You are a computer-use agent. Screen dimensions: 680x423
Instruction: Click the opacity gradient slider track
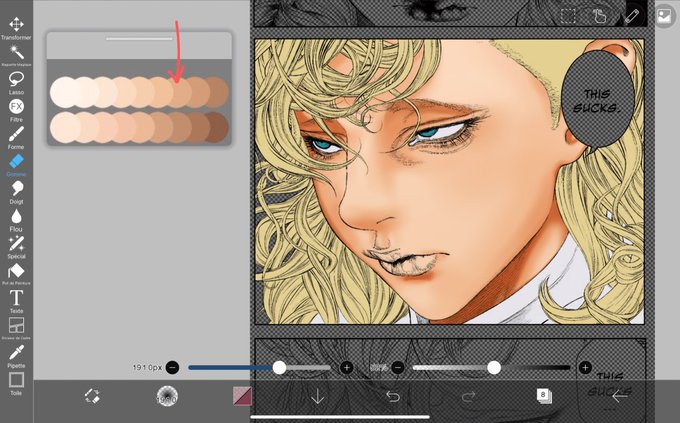(x=491, y=367)
